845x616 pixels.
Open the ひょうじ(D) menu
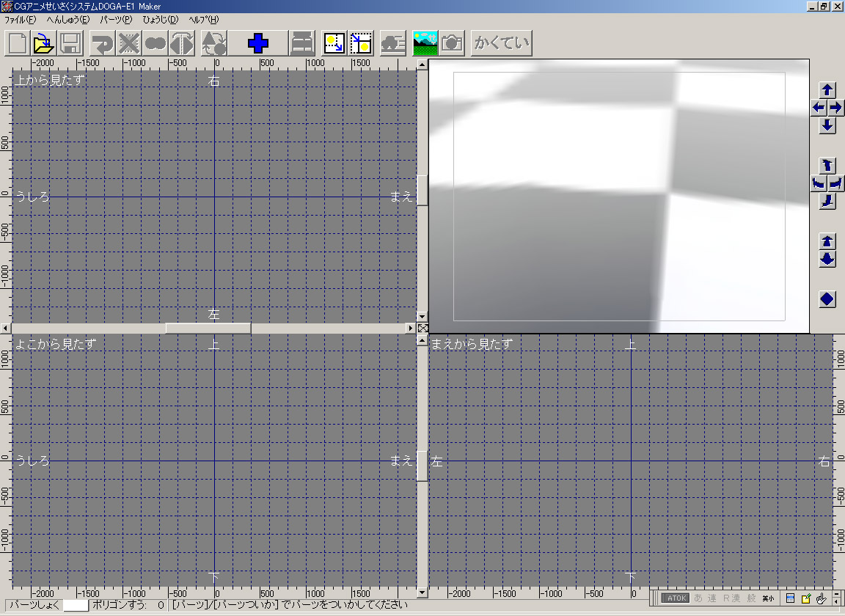click(160, 19)
